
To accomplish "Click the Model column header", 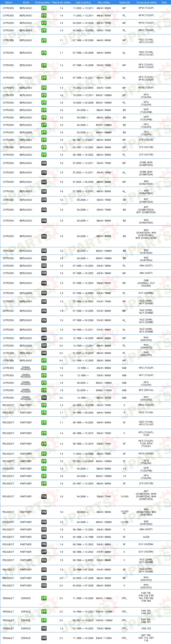I will (x=26, y=2).
